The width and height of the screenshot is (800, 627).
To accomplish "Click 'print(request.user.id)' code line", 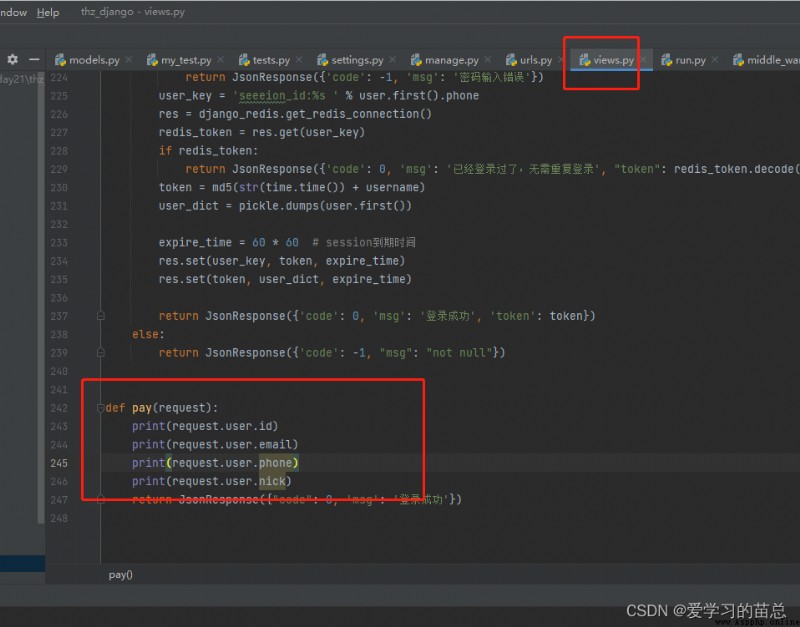I will click(x=205, y=426).
